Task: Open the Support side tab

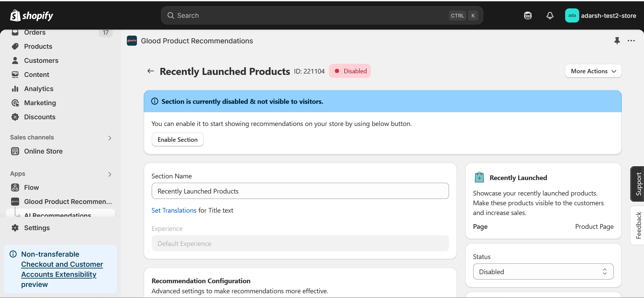Action: tap(638, 184)
